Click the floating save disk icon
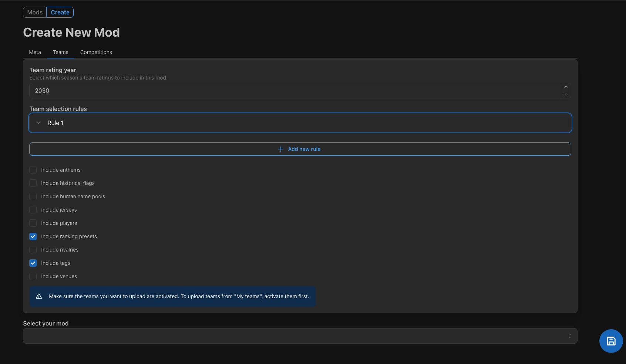 [x=611, y=341]
